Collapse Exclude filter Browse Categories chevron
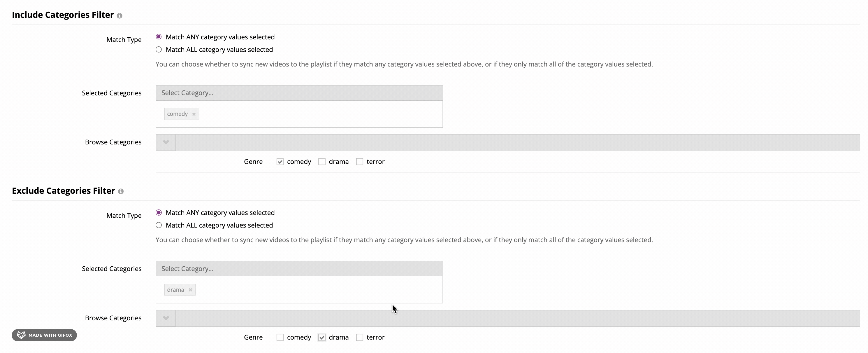 166,318
